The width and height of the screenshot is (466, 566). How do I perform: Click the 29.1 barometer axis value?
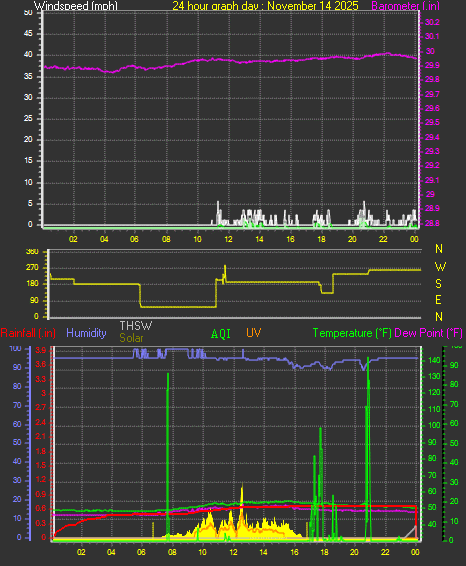point(432,180)
